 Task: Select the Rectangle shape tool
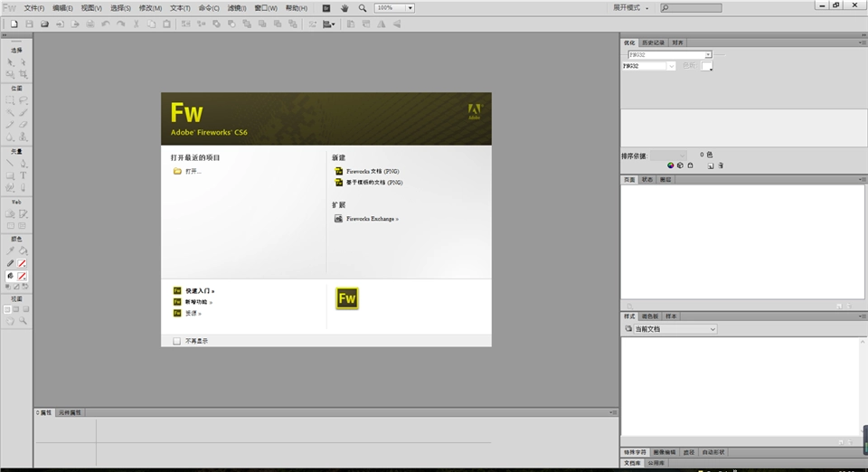coord(11,176)
